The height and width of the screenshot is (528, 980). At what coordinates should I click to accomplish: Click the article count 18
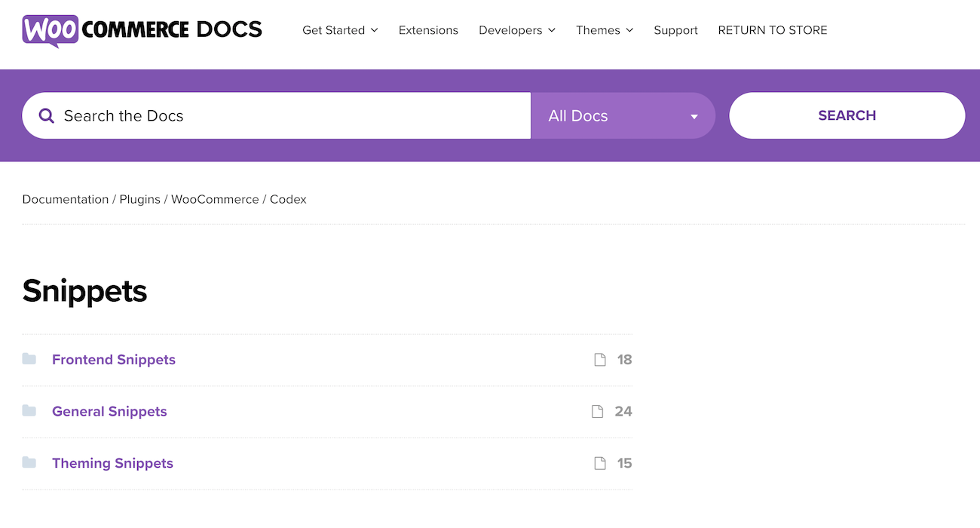coord(624,360)
